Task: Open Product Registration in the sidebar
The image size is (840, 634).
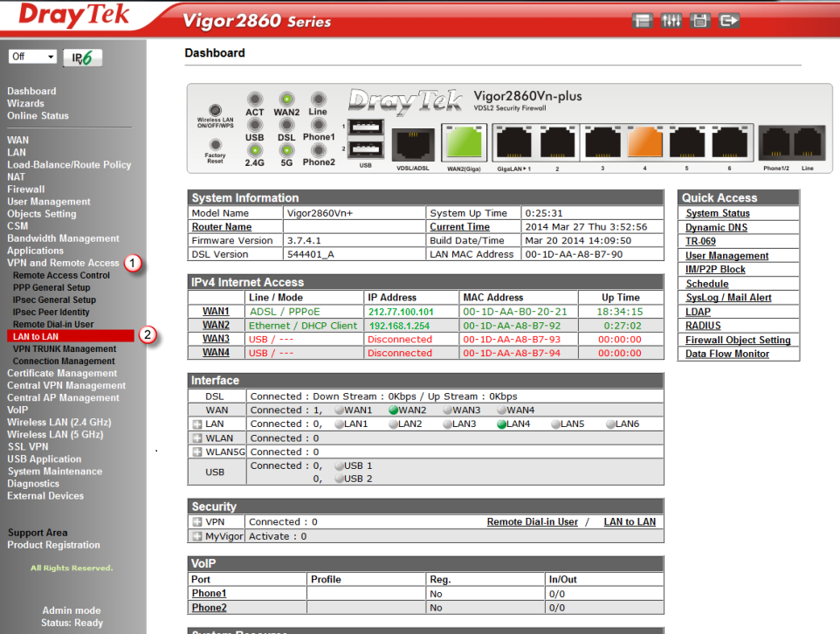Action: coord(53,545)
